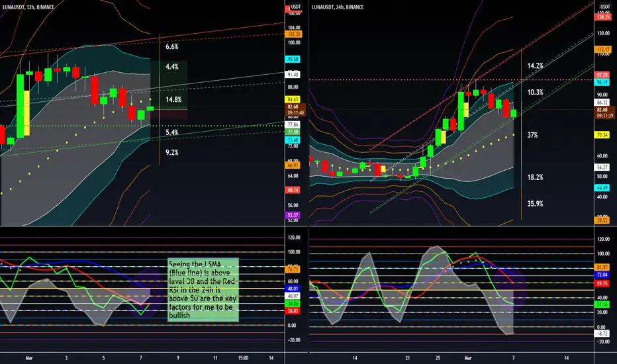Click the orange 81.97 indicator value
Viewport: 617px width, 364px height.
point(602,267)
